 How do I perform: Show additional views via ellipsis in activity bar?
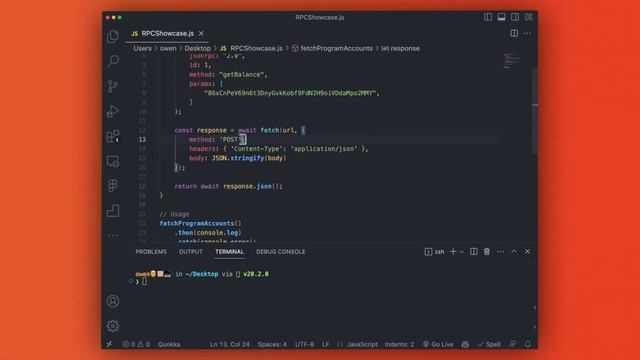click(113, 236)
